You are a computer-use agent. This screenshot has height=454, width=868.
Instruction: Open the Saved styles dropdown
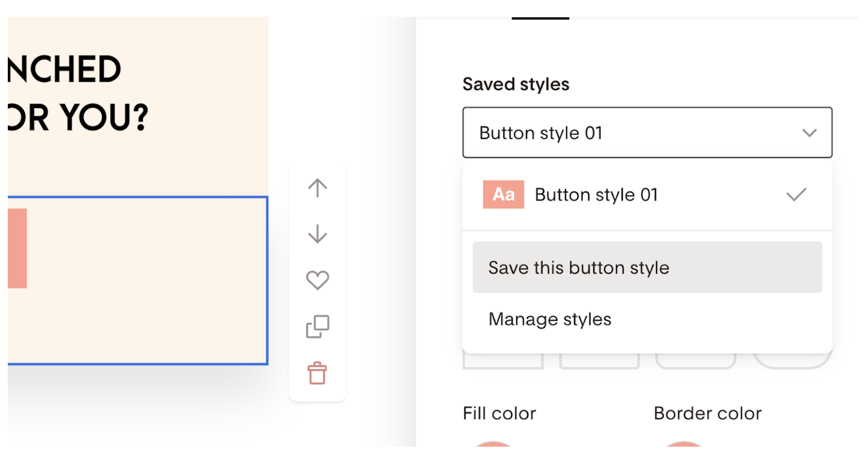(x=647, y=132)
